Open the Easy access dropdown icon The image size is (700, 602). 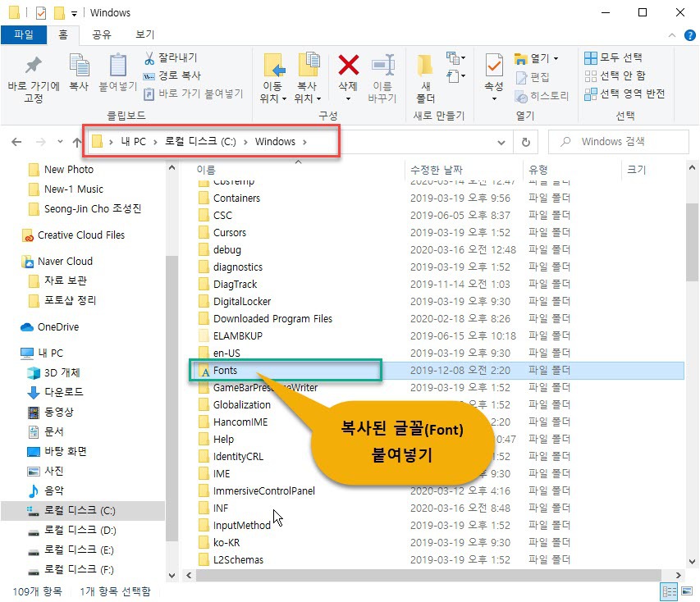(455, 75)
